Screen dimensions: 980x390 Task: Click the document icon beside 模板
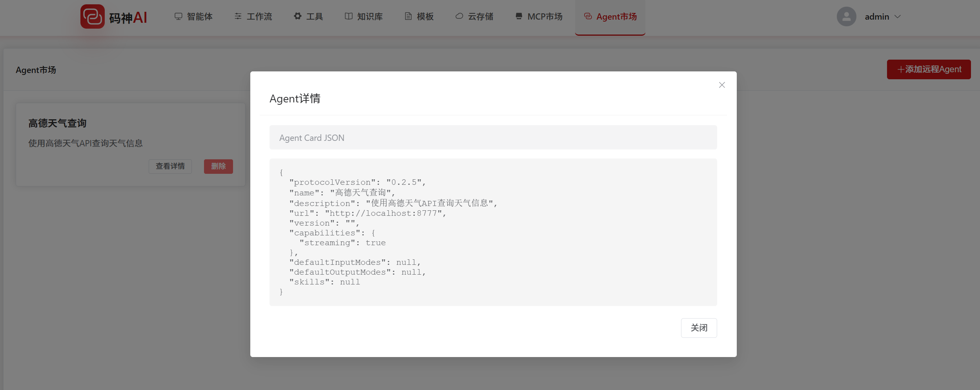408,16
